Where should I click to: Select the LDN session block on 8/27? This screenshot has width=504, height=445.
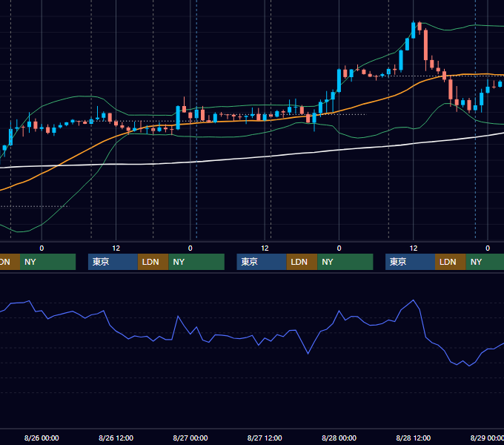click(x=302, y=262)
